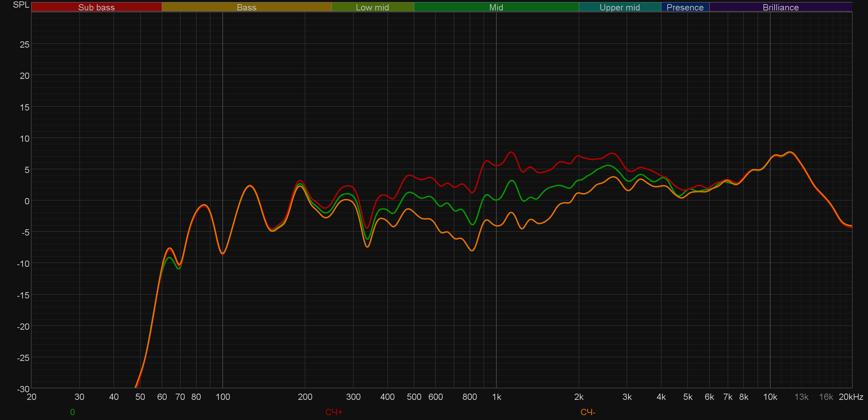The image size is (868, 420).
Task: Select the Low mid band header
Action: tap(372, 7)
